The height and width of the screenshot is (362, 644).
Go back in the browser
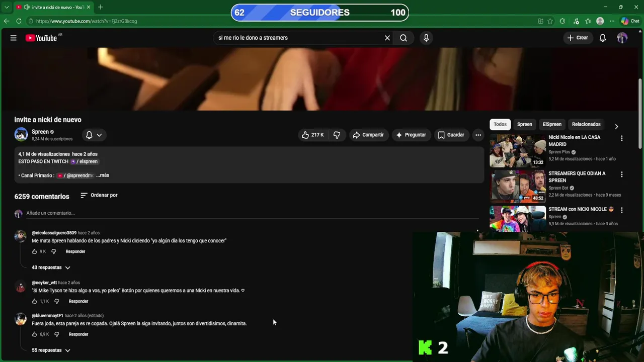7,21
